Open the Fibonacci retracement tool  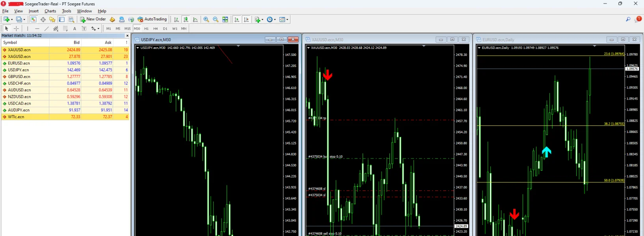[65, 28]
